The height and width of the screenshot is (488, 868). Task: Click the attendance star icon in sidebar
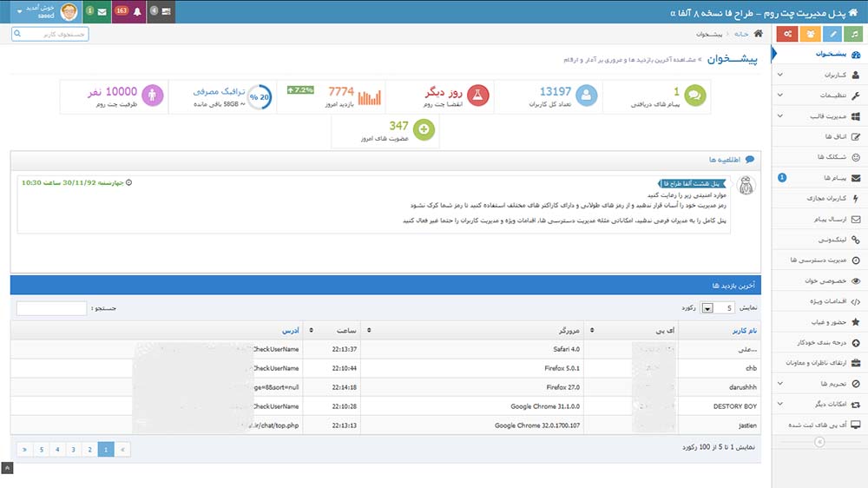point(856,322)
